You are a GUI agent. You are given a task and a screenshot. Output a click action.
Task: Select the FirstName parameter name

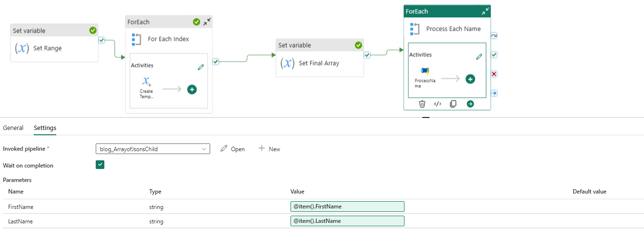click(21, 207)
